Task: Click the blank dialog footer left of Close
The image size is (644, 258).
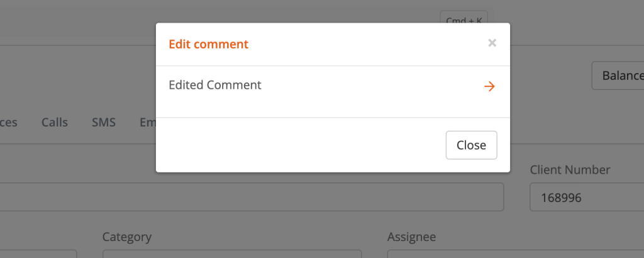Action: (296, 145)
